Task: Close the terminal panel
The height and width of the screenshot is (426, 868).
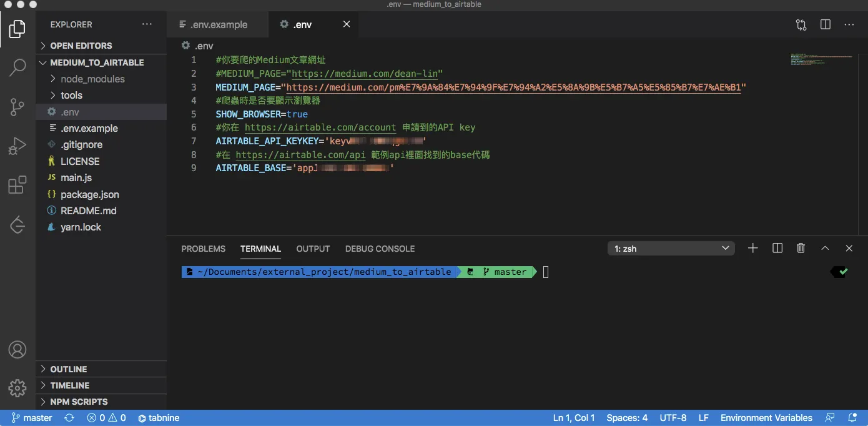Action: (x=849, y=248)
